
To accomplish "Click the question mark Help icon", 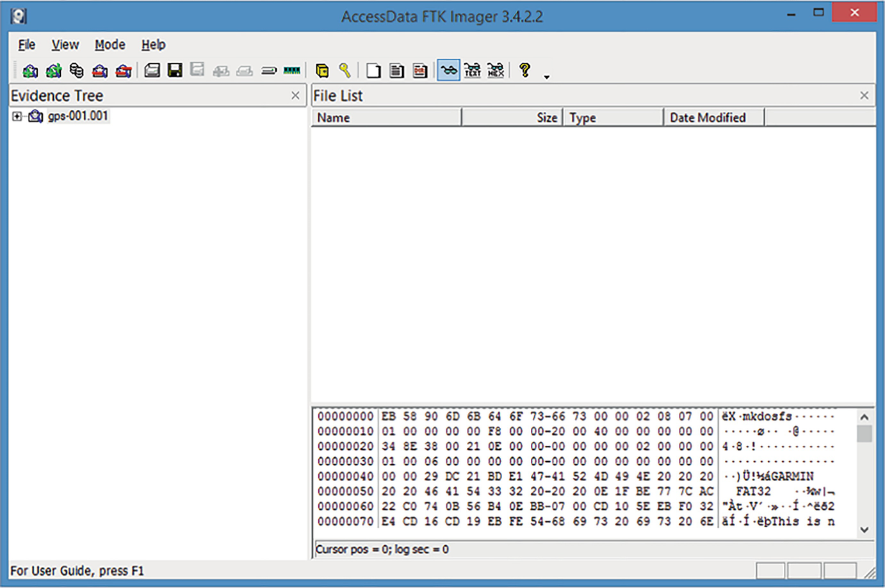I will tap(525, 70).
